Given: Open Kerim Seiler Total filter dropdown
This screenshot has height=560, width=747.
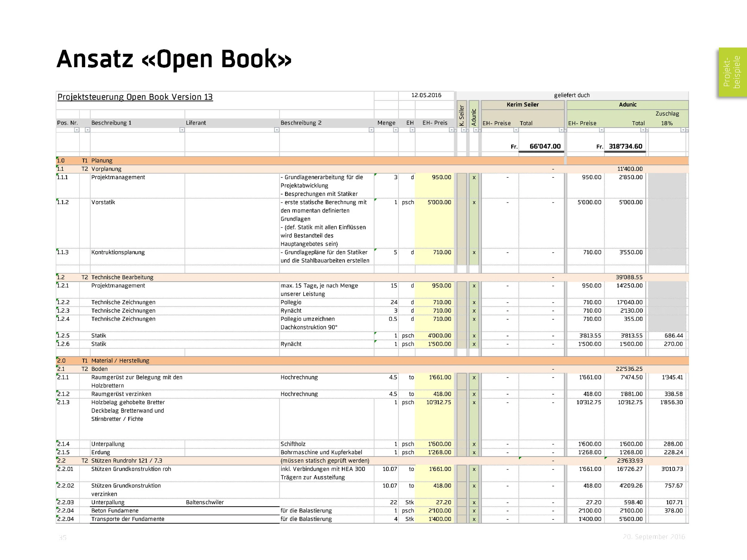Looking at the screenshot, I should click(561, 130).
